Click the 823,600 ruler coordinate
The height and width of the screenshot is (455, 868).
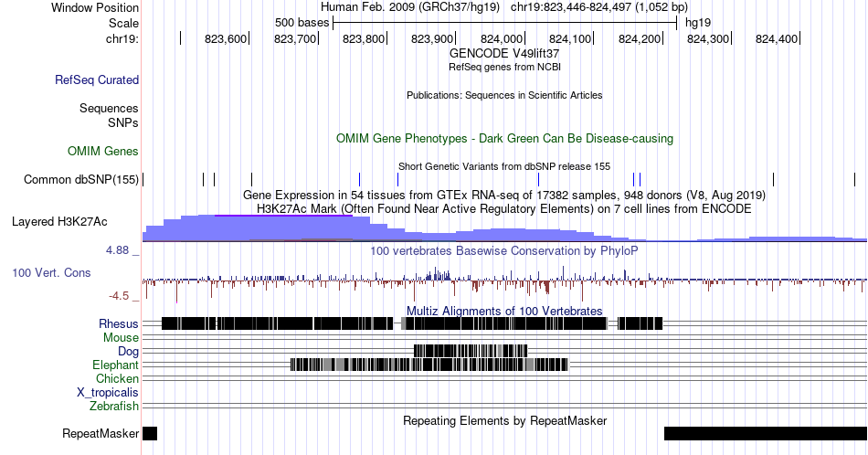click(x=226, y=38)
